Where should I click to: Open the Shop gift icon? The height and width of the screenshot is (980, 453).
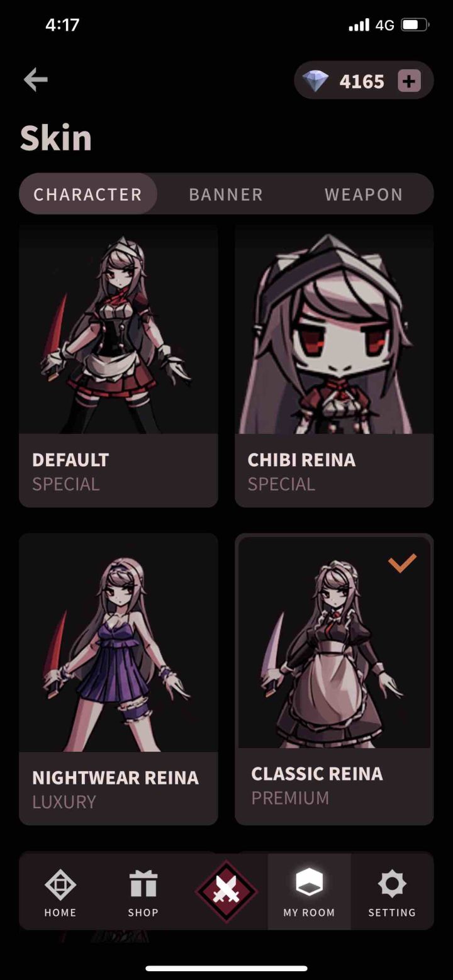point(143,884)
